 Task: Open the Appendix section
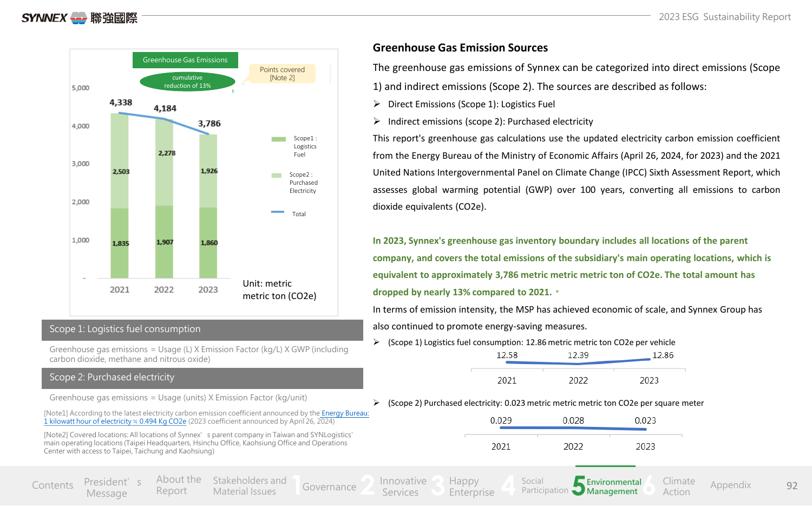[x=731, y=485]
